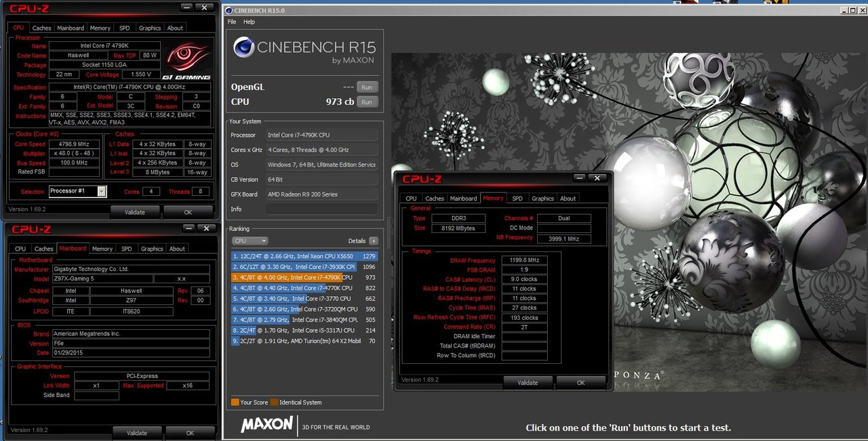Viewport: 868px width, 441px height.
Task: Go to Graphics tab in CPU-Z Memory window
Action: (542, 198)
